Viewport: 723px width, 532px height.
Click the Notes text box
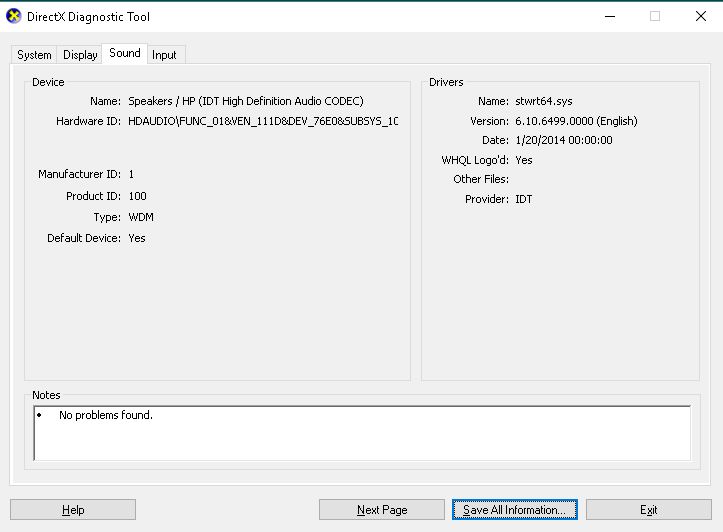point(362,433)
